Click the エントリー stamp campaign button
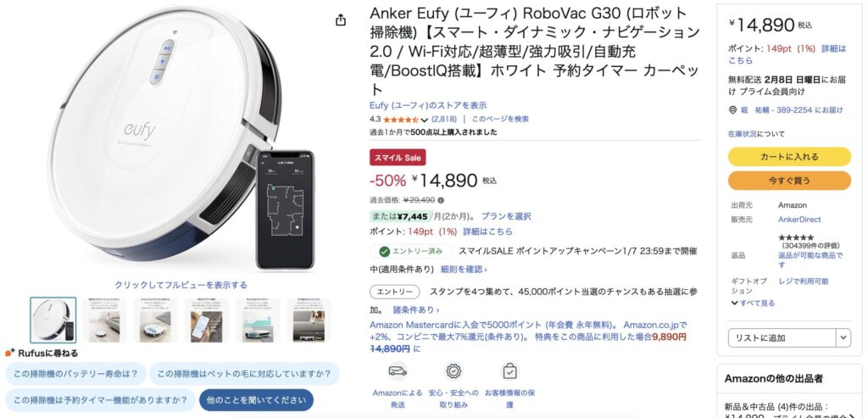This screenshot has height=418, width=868. pos(395,292)
